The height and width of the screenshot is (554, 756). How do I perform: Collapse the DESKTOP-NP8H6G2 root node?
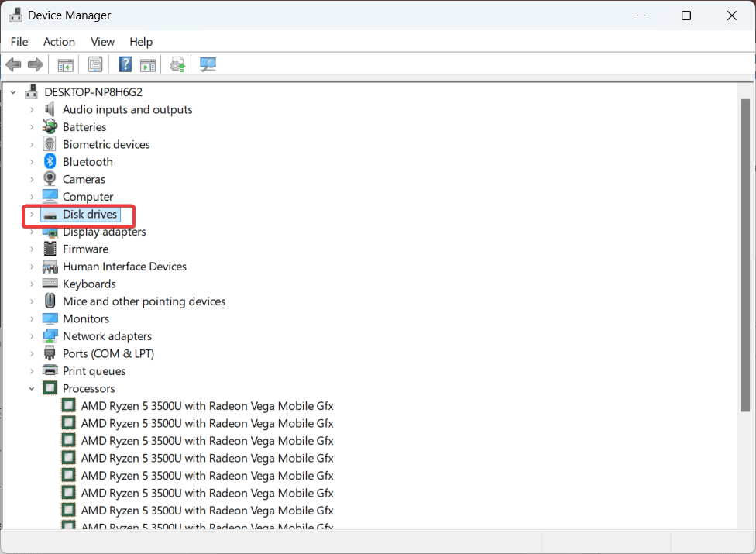[13, 92]
